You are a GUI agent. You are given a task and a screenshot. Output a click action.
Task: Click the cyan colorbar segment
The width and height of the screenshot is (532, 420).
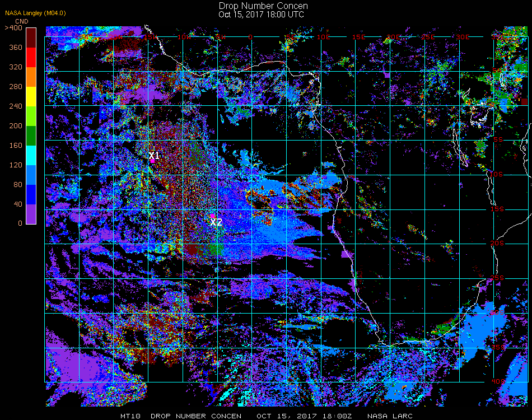point(31,155)
